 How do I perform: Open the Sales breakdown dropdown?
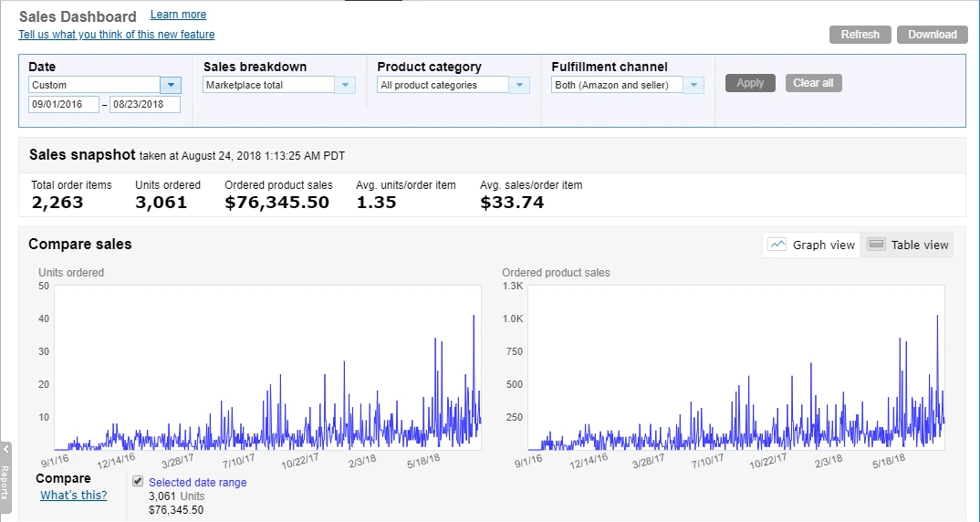pyautogui.click(x=344, y=85)
